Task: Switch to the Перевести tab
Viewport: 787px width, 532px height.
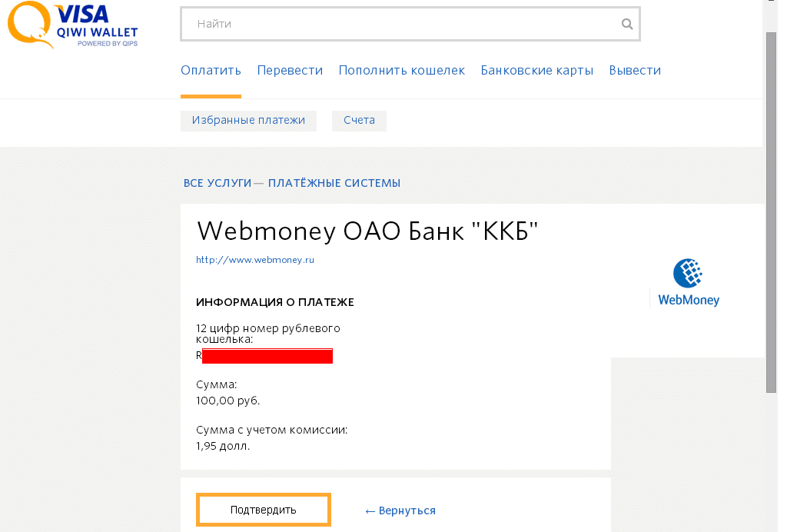Action: 290,71
